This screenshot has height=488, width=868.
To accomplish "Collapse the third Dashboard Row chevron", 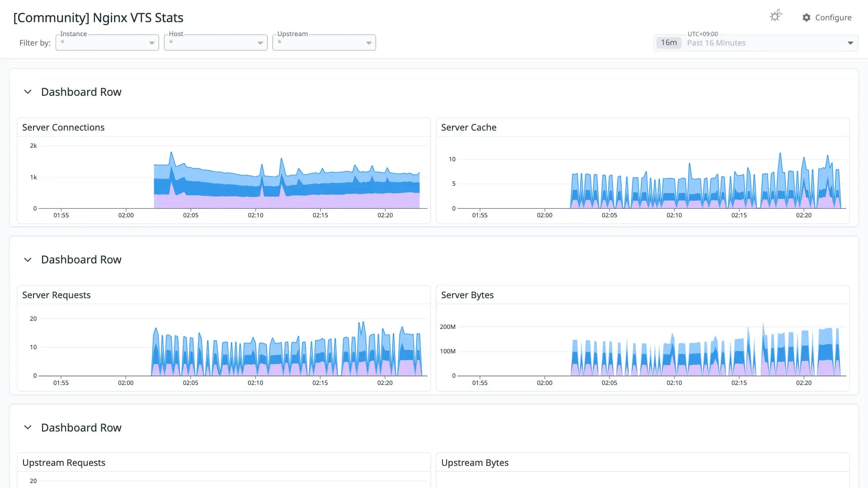I will pyautogui.click(x=28, y=427).
